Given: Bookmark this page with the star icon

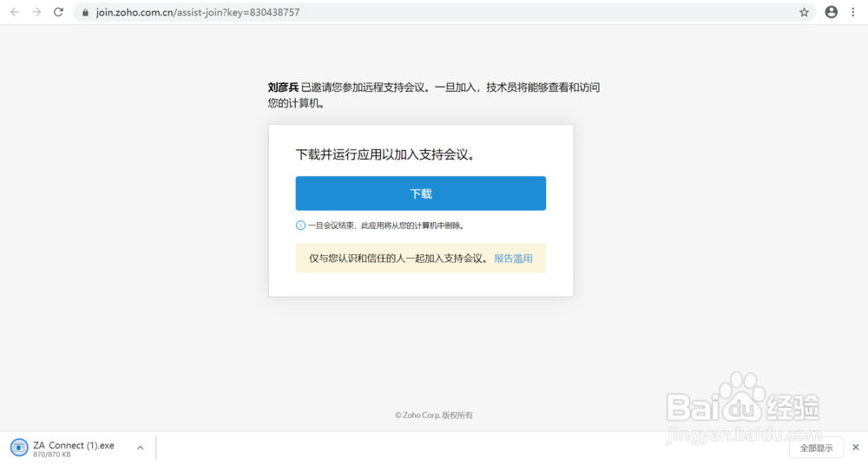Looking at the screenshot, I should 804,12.
